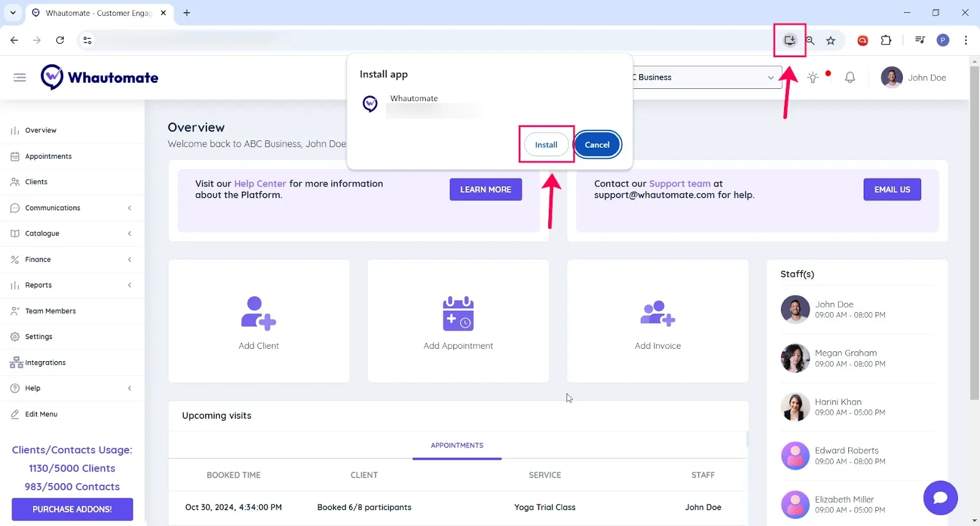Click the Whautomate logo

pyautogui.click(x=100, y=77)
